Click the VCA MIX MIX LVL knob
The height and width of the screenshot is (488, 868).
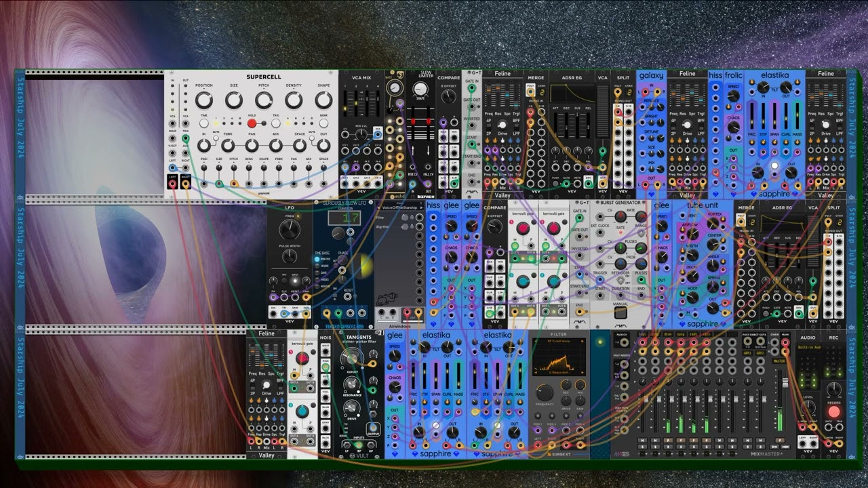[x=361, y=134]
